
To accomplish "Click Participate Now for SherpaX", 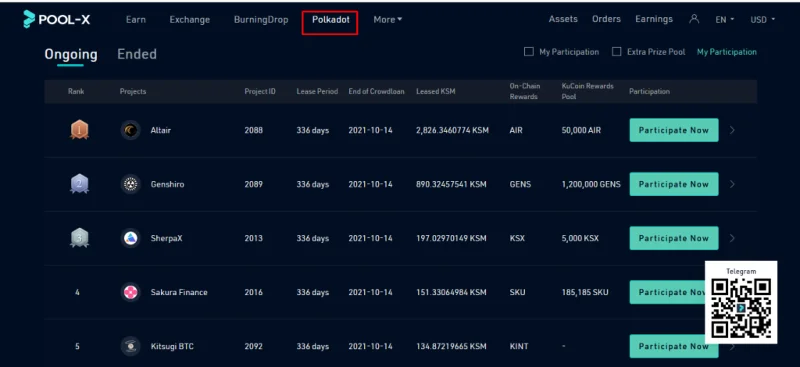I will coord(674,238).
